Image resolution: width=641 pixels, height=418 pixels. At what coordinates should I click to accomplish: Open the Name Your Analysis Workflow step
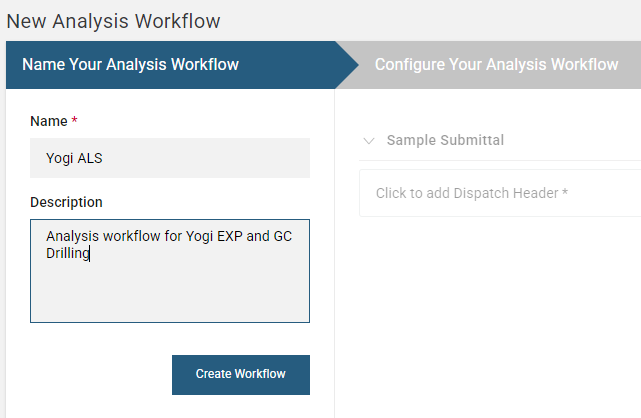[130, 65]
